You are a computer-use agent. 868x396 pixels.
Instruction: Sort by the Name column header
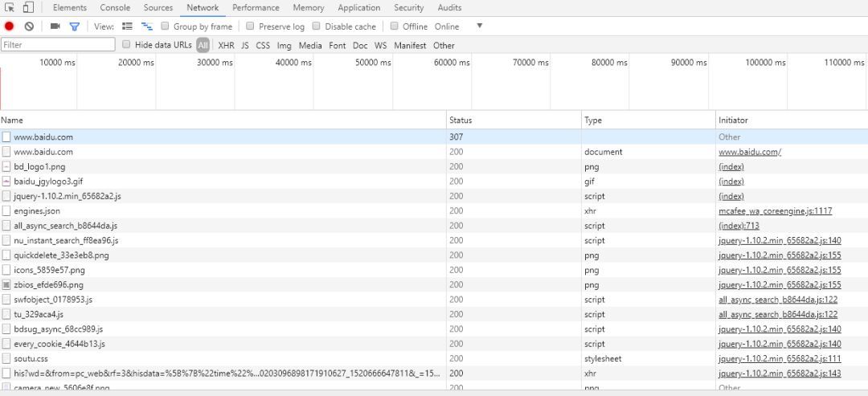(x=223, y=120)
